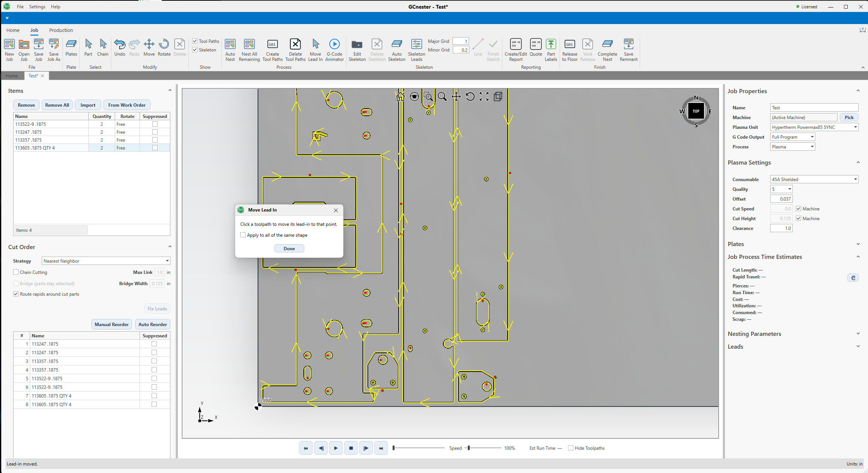Click Delete Tool Paths
This screenshot has height=473, width=868.
tap(295, 50)
